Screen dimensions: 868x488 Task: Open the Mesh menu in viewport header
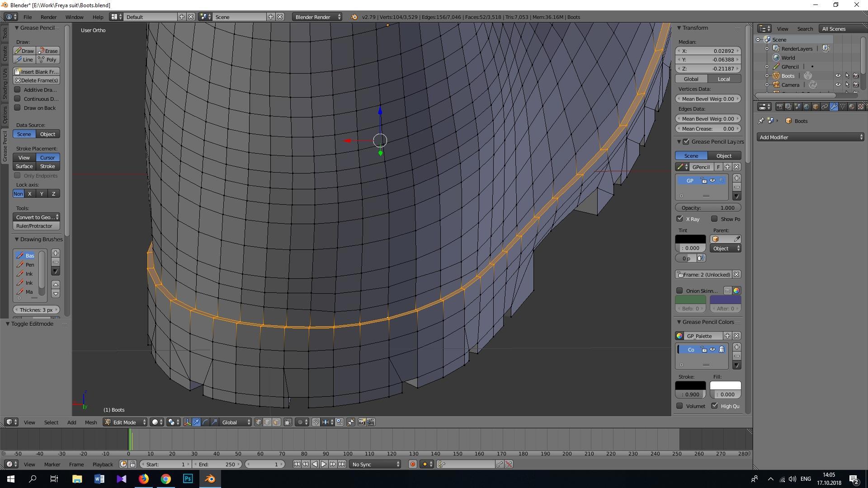90,422
